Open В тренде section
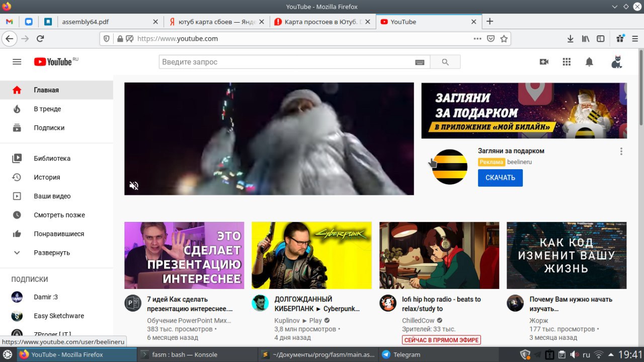Screen dimensions: 644x362 (56, 109)
